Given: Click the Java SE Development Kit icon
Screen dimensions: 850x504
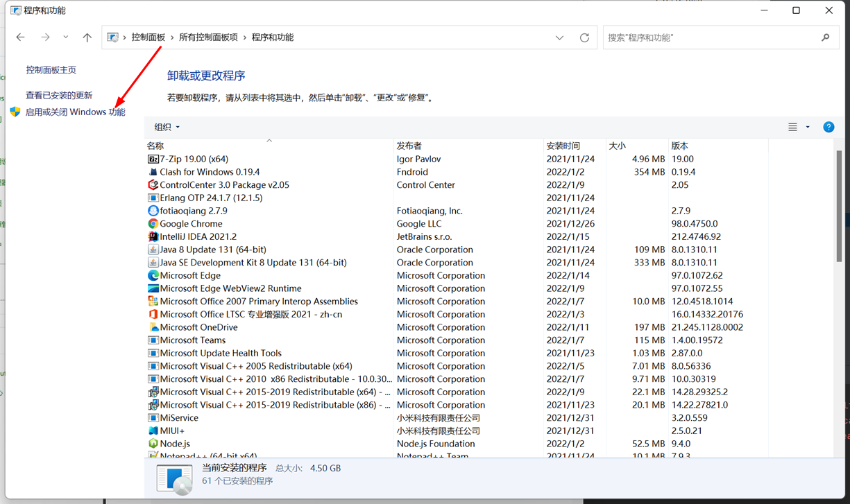Looking at the screenshot, I should 153,263.
